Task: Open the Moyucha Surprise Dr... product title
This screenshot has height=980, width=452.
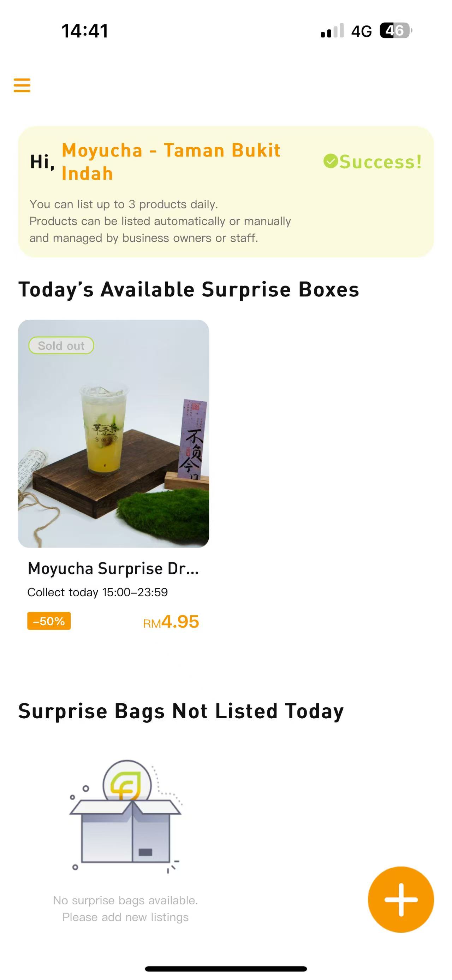Action: [x=113, y=568]
